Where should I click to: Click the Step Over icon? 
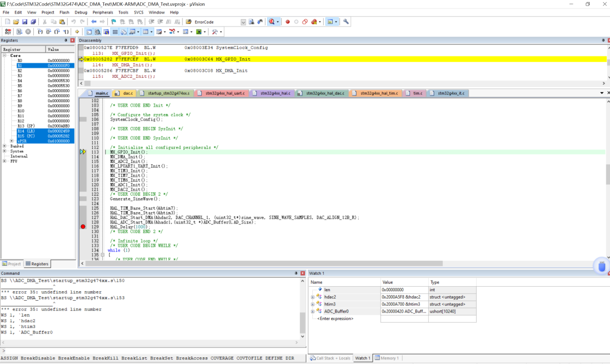click(49, 32)
